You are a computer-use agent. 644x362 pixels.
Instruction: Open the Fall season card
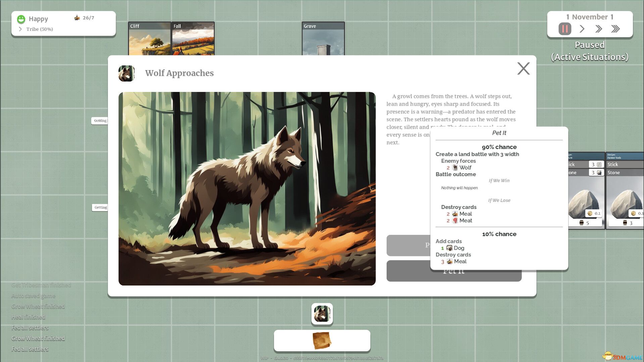(193, 39)
